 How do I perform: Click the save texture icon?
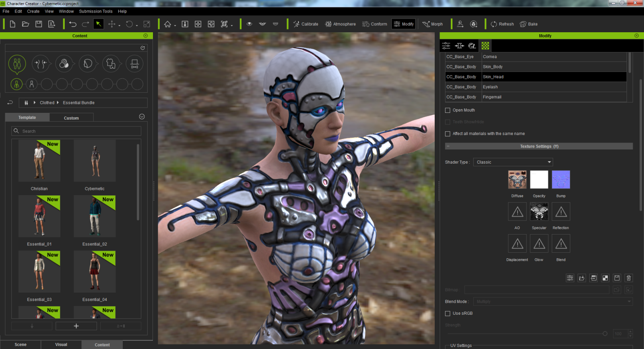[x=617, y=278]
